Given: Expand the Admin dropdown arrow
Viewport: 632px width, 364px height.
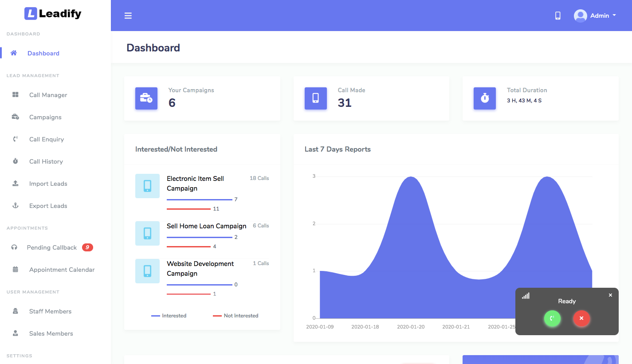Looking at the screenshot, I should tap(614, 15).
